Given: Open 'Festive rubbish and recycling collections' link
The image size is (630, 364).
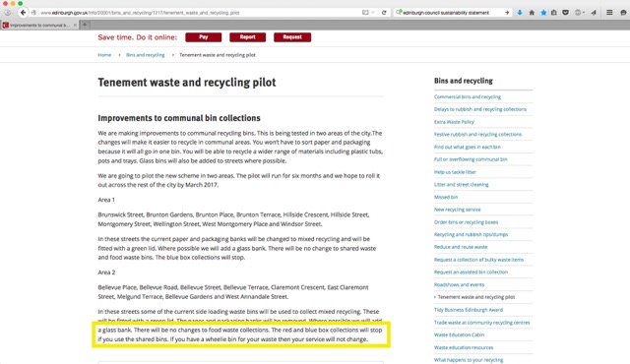Looking at the screenshot, I should [x=477, y=134].
